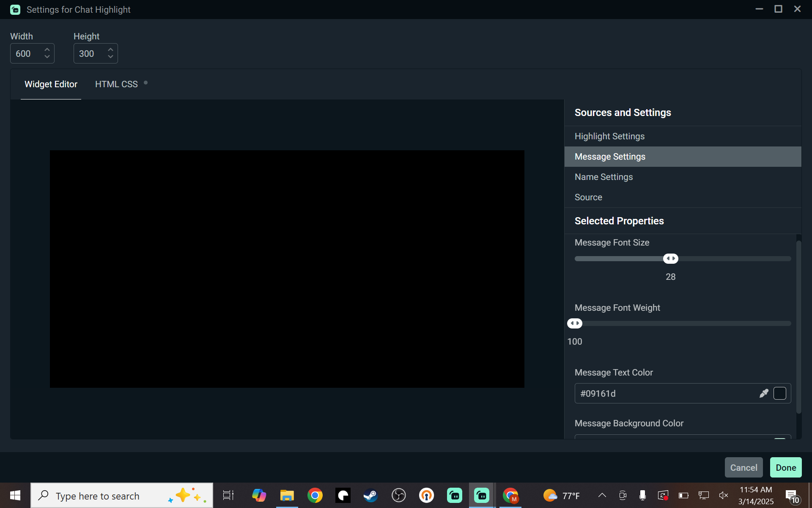Open OBS Studio from the taskbar

(398, 495)
